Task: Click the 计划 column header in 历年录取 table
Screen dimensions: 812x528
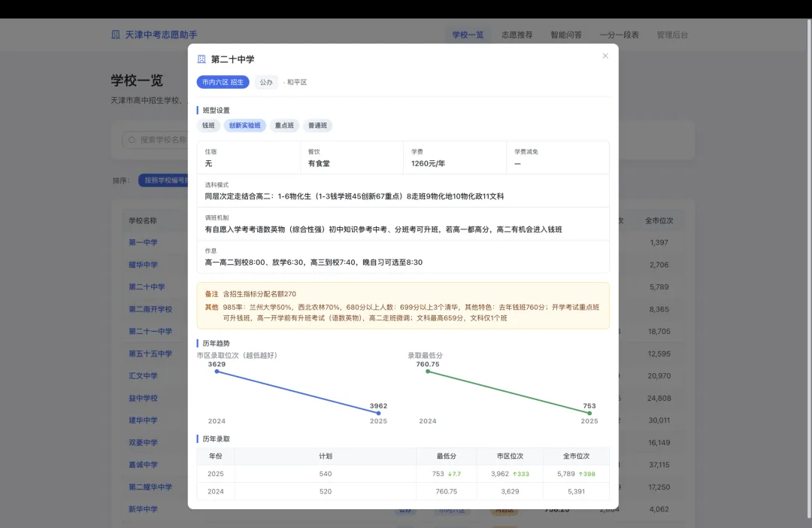Action: [x=326, y=456]
